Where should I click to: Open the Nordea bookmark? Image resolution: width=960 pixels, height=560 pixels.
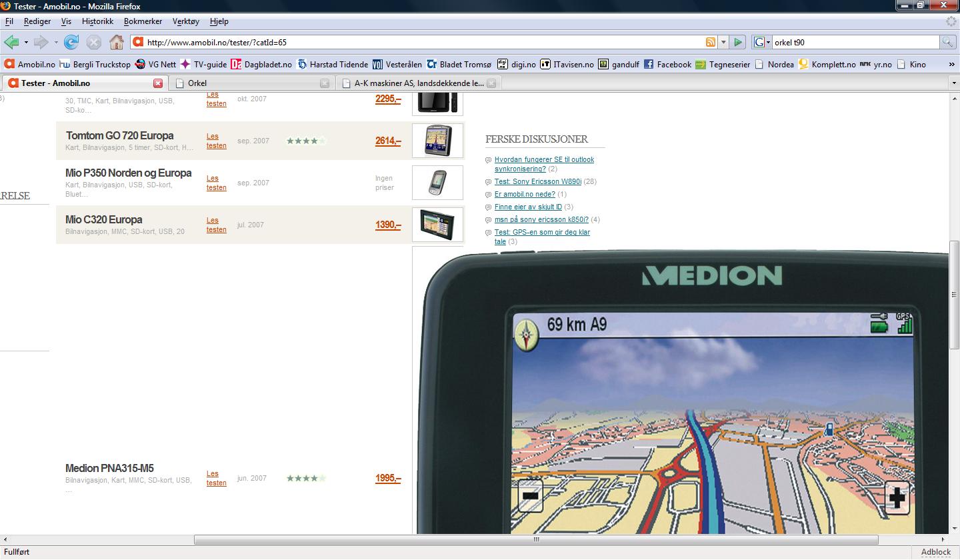[774, 64]
